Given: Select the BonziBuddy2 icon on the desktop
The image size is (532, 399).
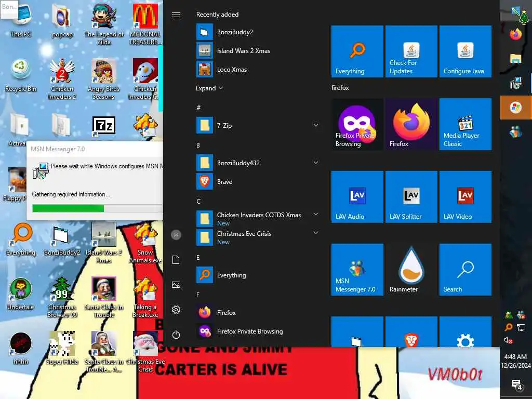Looking at the screenshot, I should tap(62, 240).
